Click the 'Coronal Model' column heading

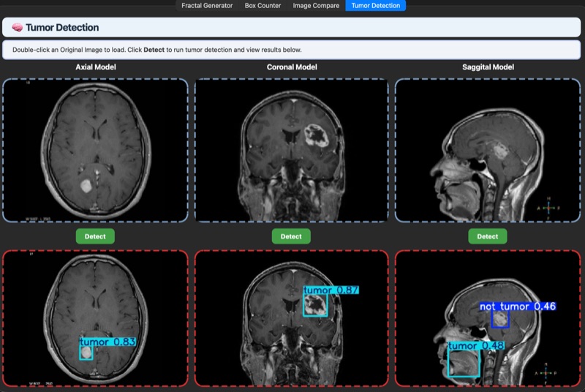tap(292, 67)
